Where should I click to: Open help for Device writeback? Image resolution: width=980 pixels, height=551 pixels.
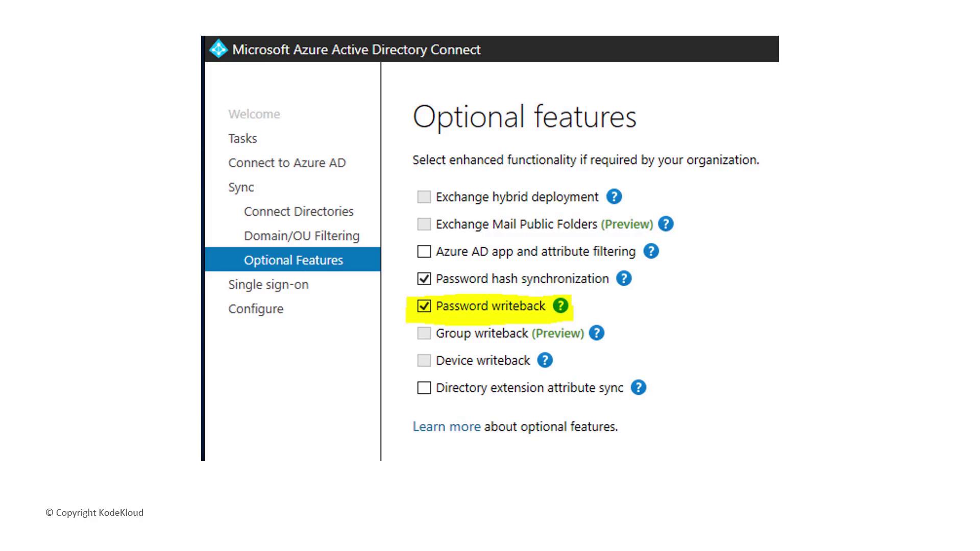pyautogui.click(x=545, y=360)
